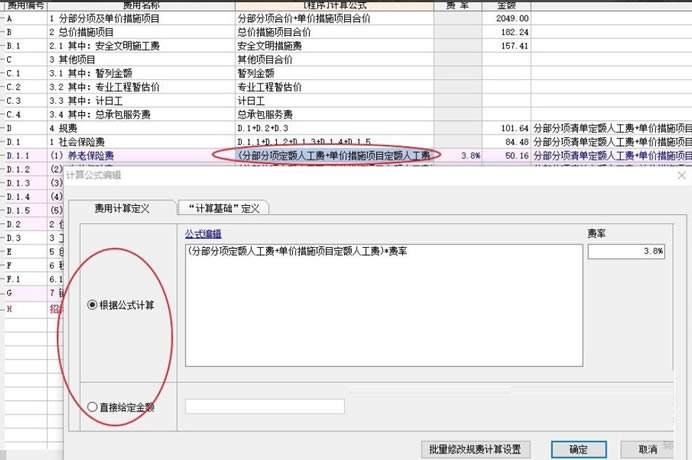Select the 其他项目 name cell

tap(141, 60)
